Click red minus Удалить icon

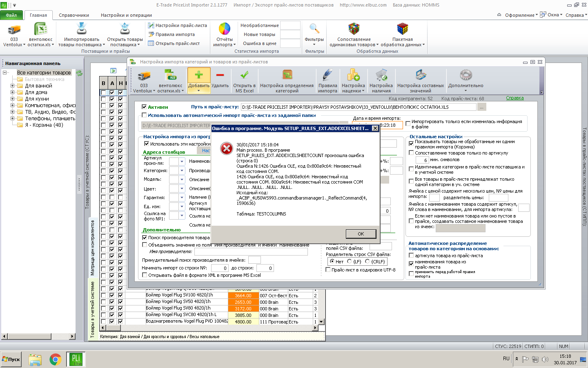tap(220, 75)
